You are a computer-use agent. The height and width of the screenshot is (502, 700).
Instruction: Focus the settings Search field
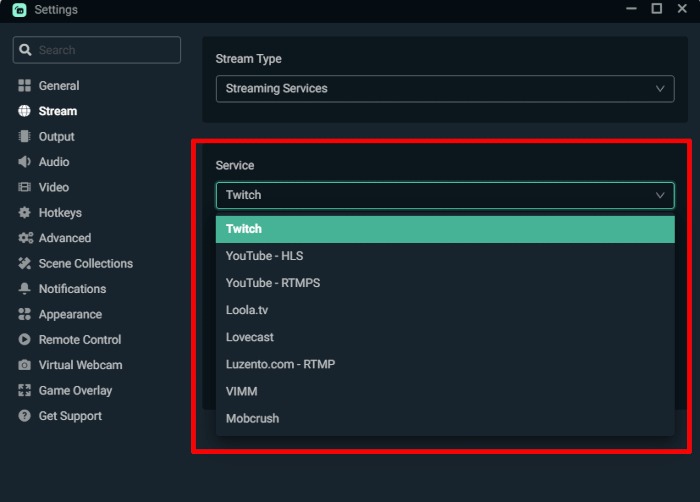[x=97, y=50]
